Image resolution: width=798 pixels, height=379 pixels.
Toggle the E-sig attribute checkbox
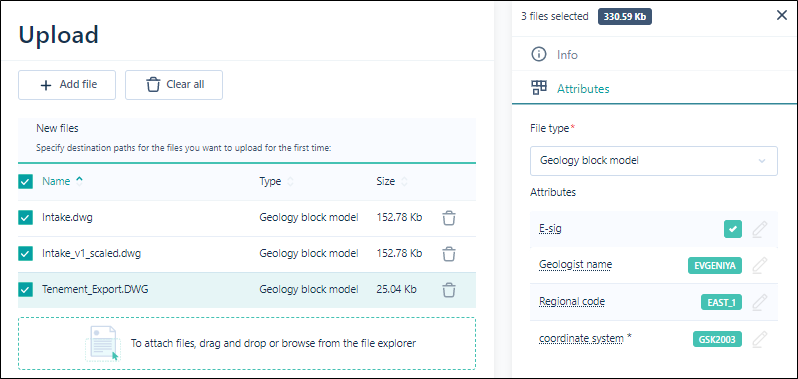pyautogui.click(x=733, y=229)
